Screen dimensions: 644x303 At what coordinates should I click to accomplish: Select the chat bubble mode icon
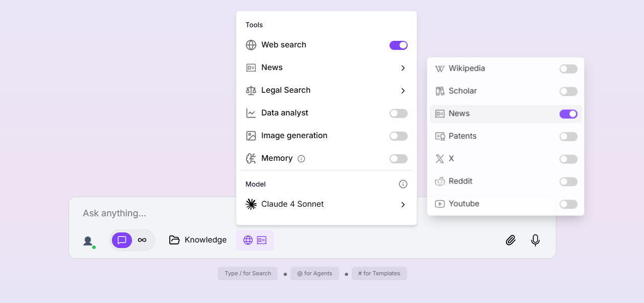pos(122,240)
